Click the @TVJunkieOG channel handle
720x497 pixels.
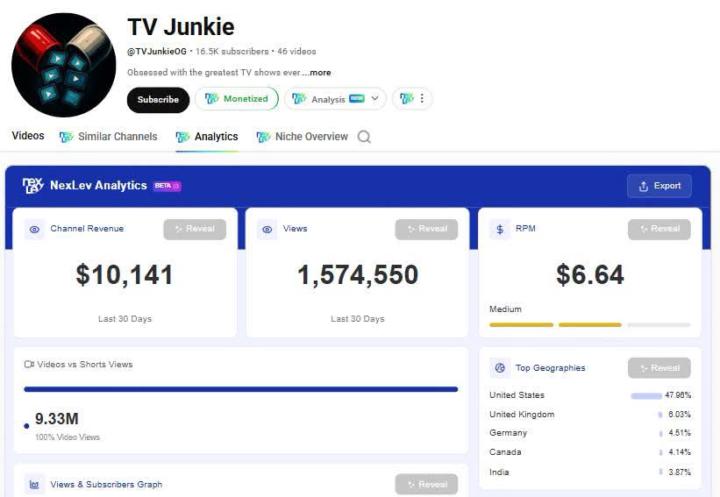click(157, 51)
